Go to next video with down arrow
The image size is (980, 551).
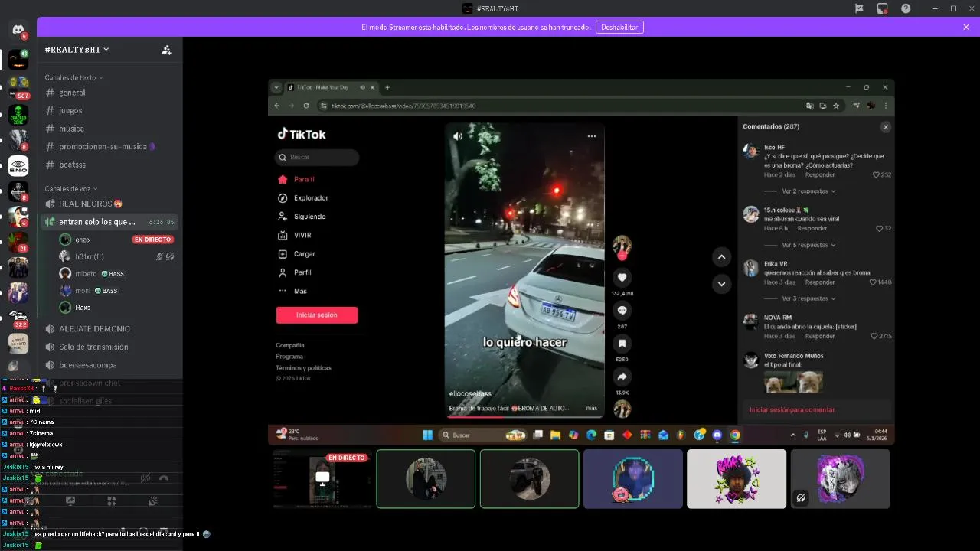point(721,284)
